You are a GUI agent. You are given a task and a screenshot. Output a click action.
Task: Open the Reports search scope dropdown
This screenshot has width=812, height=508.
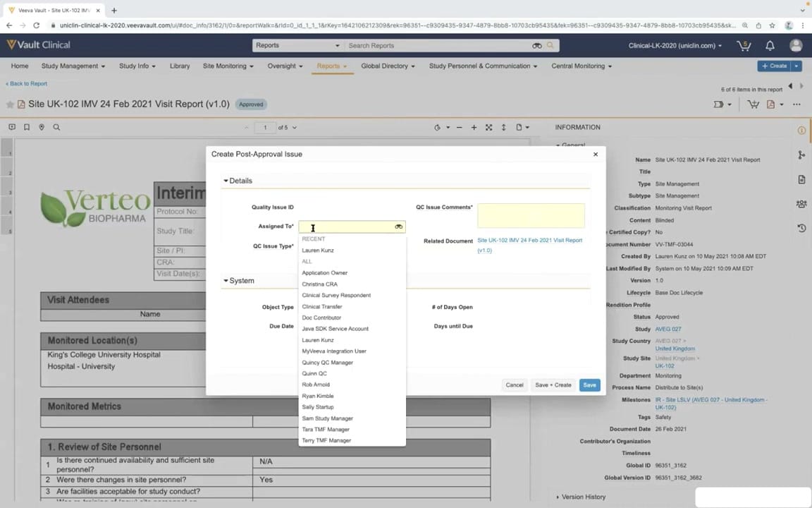(x=297, y=46)
